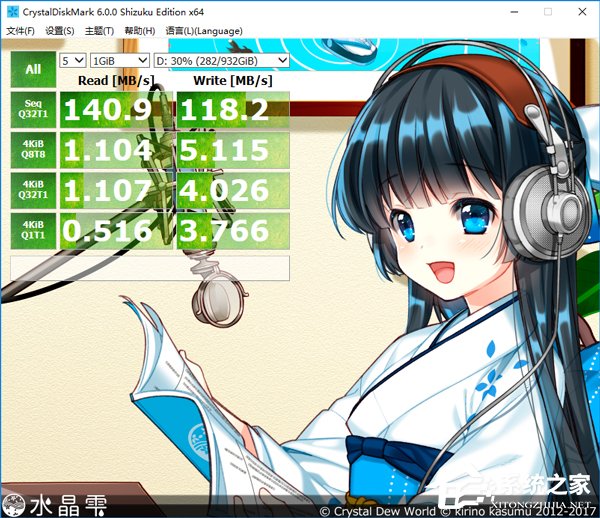Viewport: 600px width, 518px height.
Task: Open the 语言(L)(Language) menu
Action: (204, 31)
